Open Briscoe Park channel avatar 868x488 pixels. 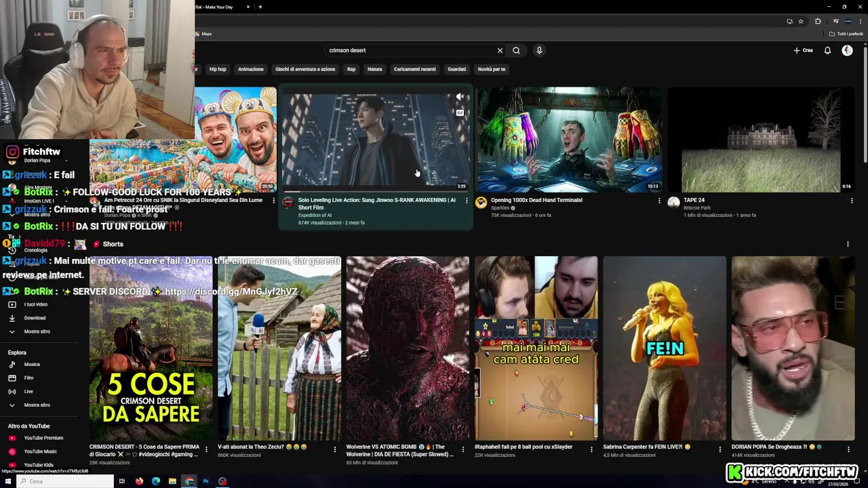[x=673, y=202]
